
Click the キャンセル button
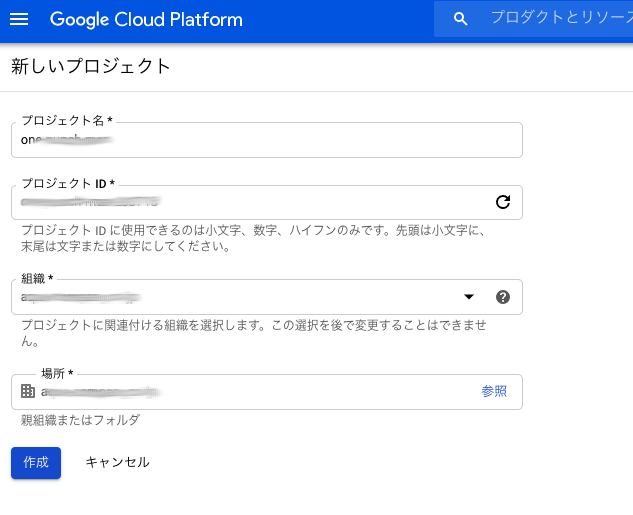coord(117,462)
